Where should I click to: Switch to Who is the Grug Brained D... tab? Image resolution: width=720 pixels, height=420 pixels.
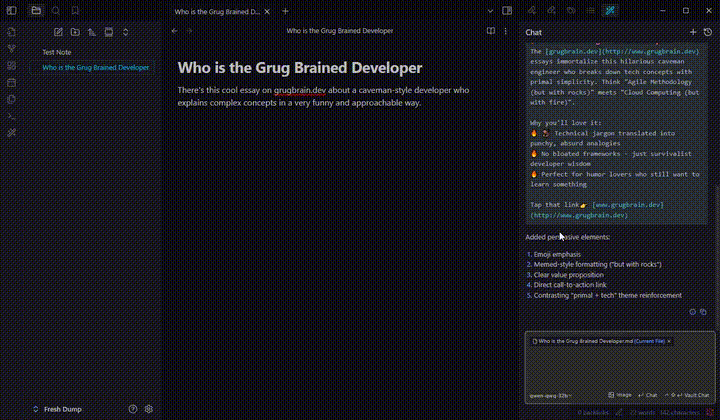click(217, 11)
